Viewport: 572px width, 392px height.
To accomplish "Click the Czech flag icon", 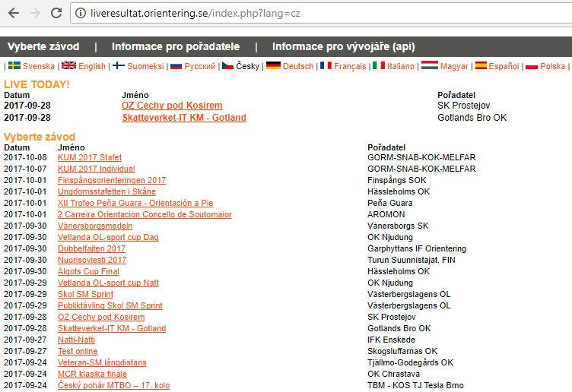I will pyautogui.click(x=227, y=65).
